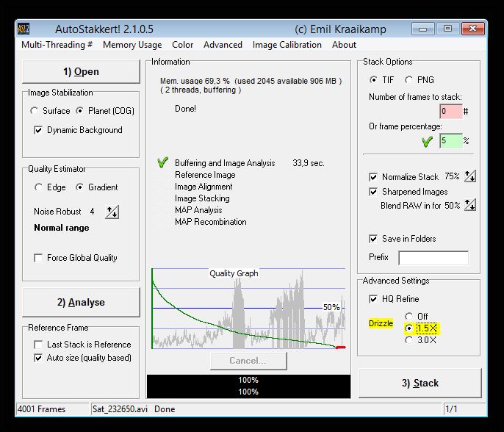
Task: Open the About menu
Action: [344, 45]
